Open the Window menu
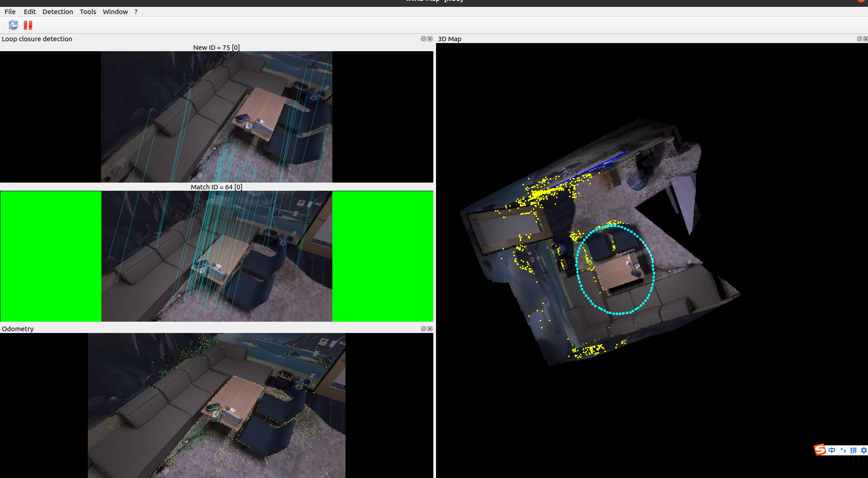 coord(115,11)
